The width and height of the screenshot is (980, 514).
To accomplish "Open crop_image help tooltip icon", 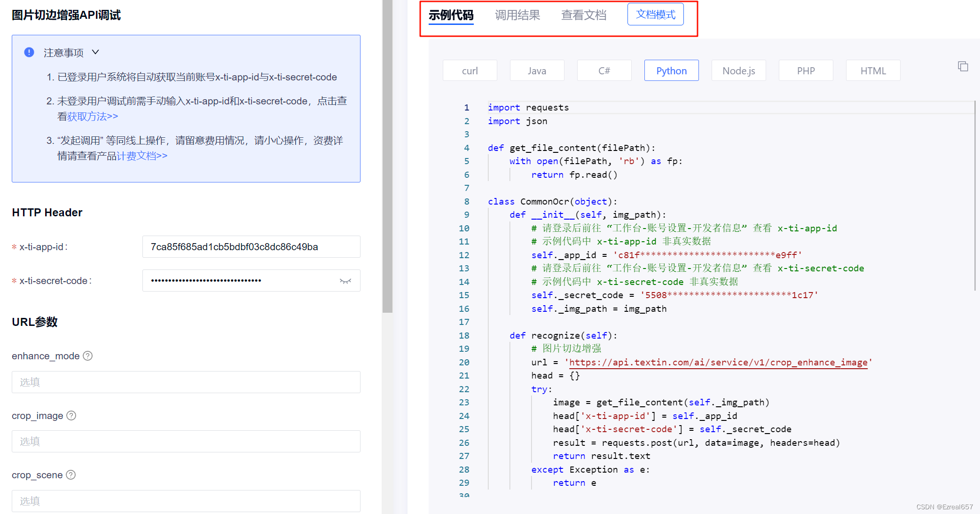I will pos(71,416).
